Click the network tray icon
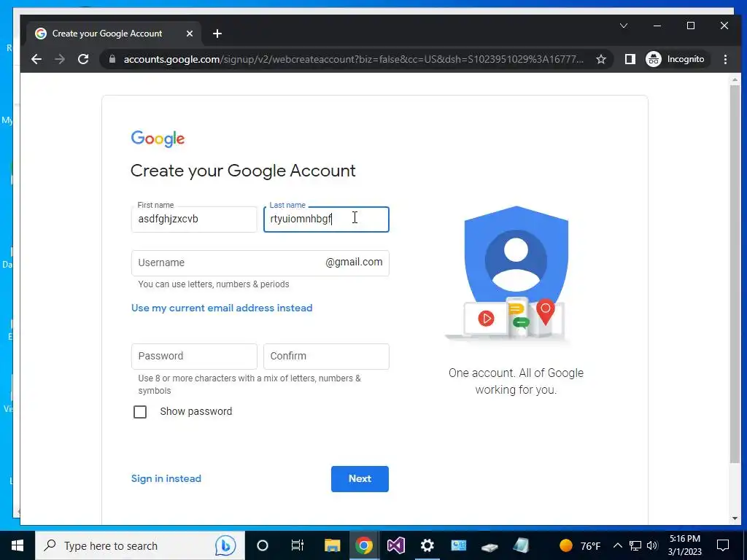This screenshot has width=747, height=560. coord(635,545)
